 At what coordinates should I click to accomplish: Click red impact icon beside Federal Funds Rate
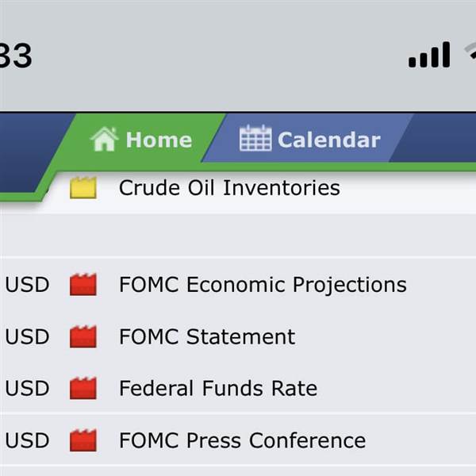(83, 388)
